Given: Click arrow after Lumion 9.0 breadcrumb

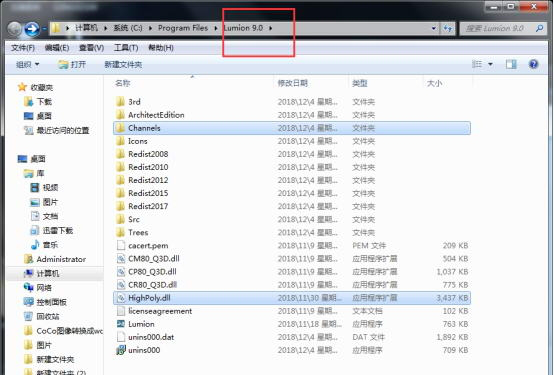Looking at the screenshot, I should click(x=271, y=28).
